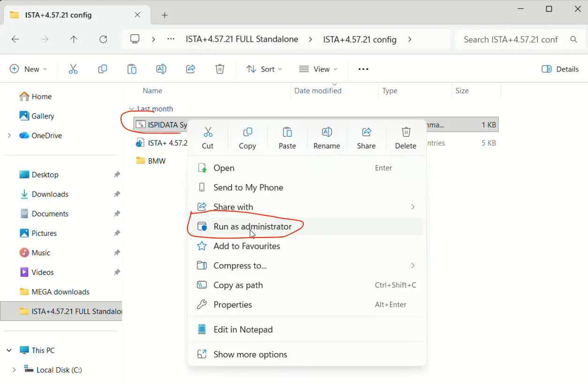Open Gallery in the sidebar

pos(37,116)
